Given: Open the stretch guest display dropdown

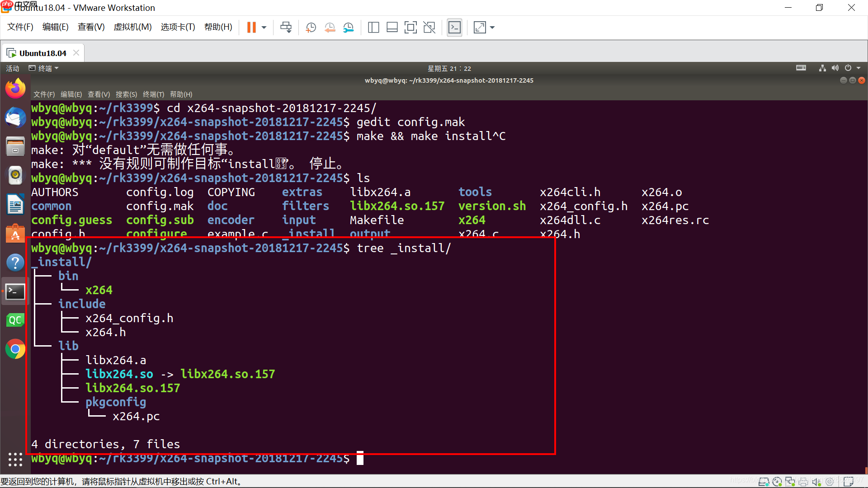Looking at the screenshot, I should (x=492, y=27).
